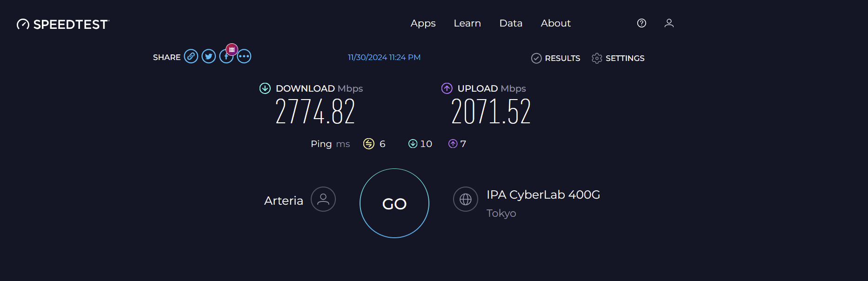The height and width of the screenshot is (281, 868).
Task: Open the help question mark icon
Action: 641,23
